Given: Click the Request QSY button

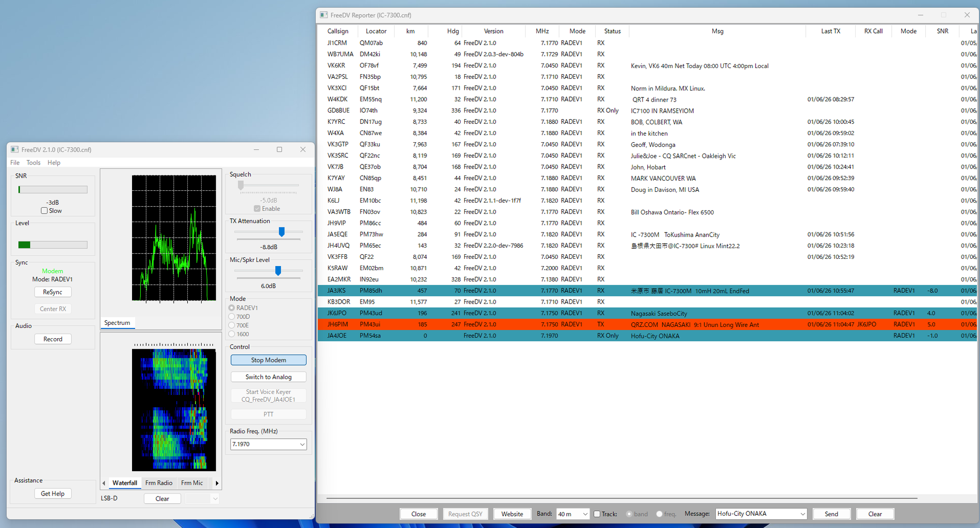Looking at the screenshot, I should pyautogui.click(x=465, y=514).
